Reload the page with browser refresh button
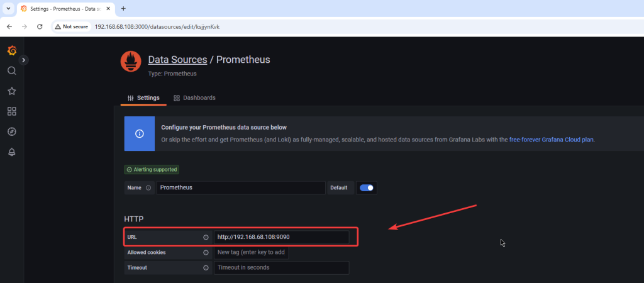 (x=40, y=26)
